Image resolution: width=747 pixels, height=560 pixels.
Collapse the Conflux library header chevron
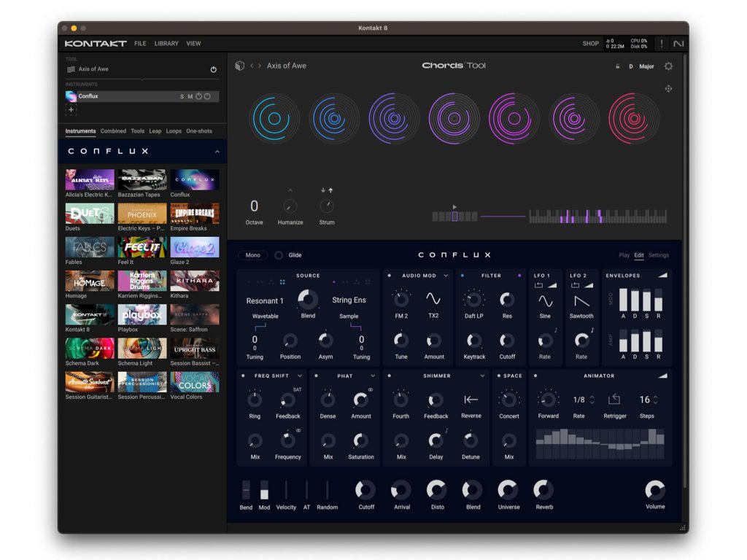[x=217, y=152]
